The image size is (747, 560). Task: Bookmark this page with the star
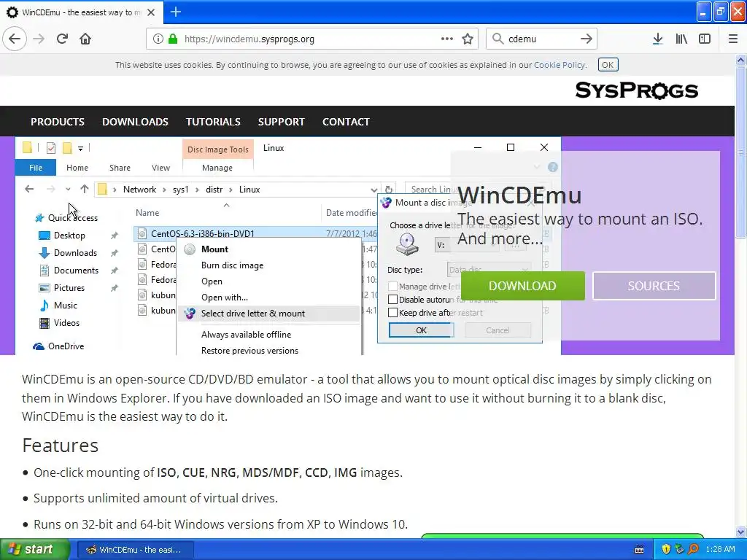(468, 39)
